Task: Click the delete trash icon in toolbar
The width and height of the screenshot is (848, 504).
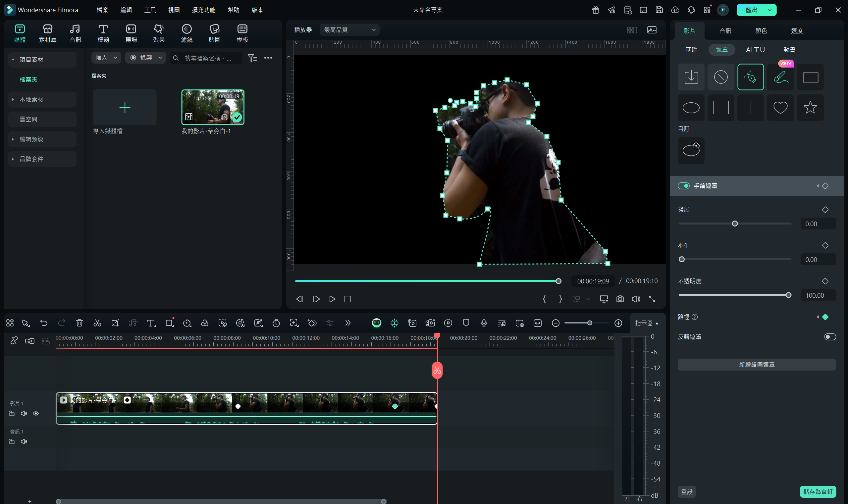Action: (79, 323)
